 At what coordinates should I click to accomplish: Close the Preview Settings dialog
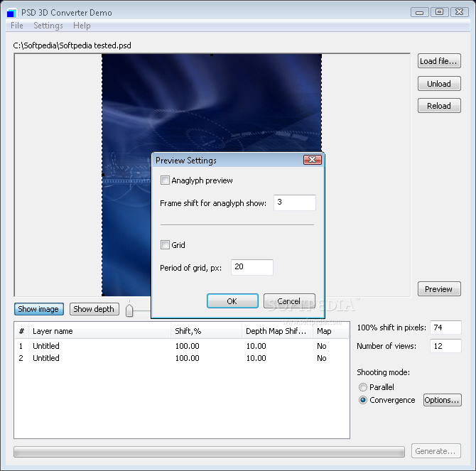click(x=313, y=160)
